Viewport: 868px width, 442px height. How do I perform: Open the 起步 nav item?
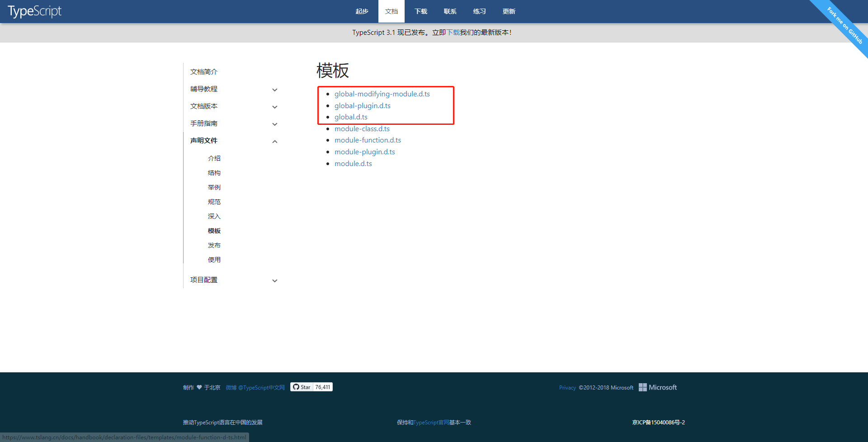coord(362,11)
